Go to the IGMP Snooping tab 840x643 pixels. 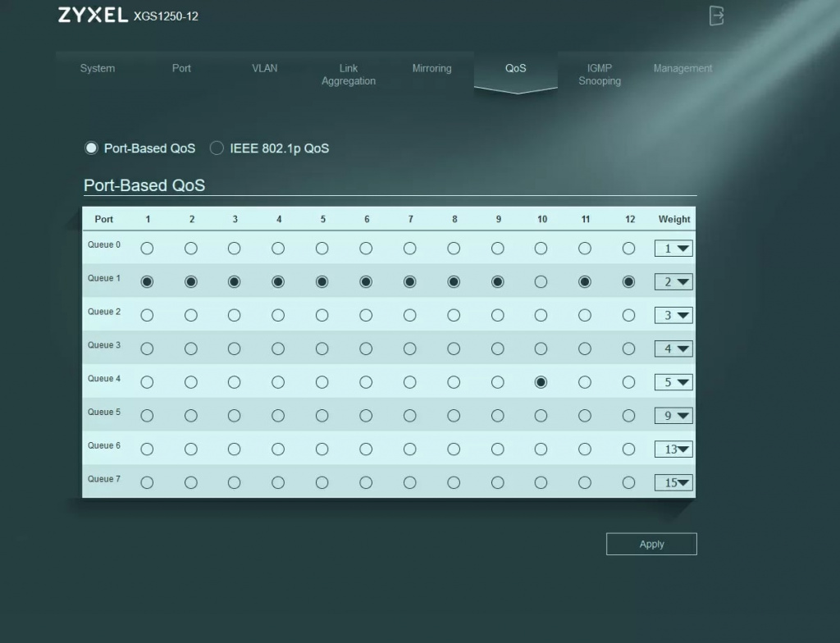click(600, 75)
